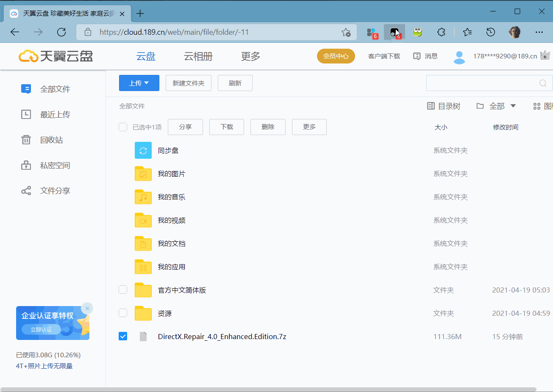Open the 我的音乐 folder icon
This screenshot has height=392, width=553.
point(143,197)
